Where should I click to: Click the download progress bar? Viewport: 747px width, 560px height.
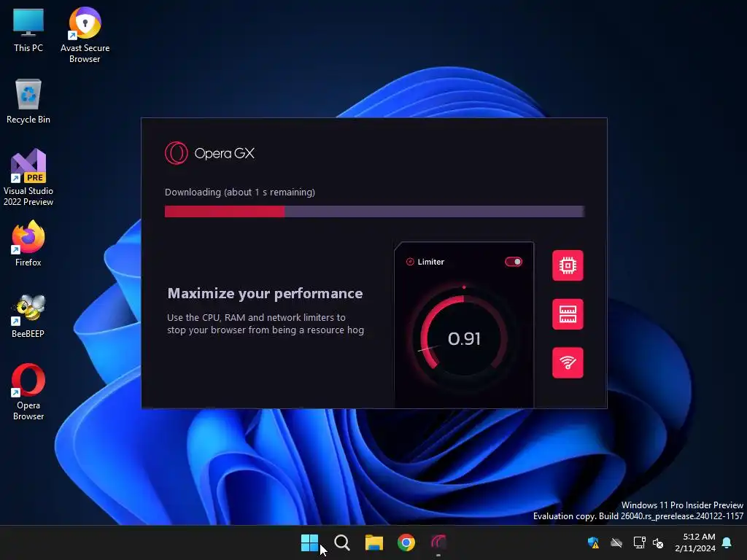tap(374, 211)
